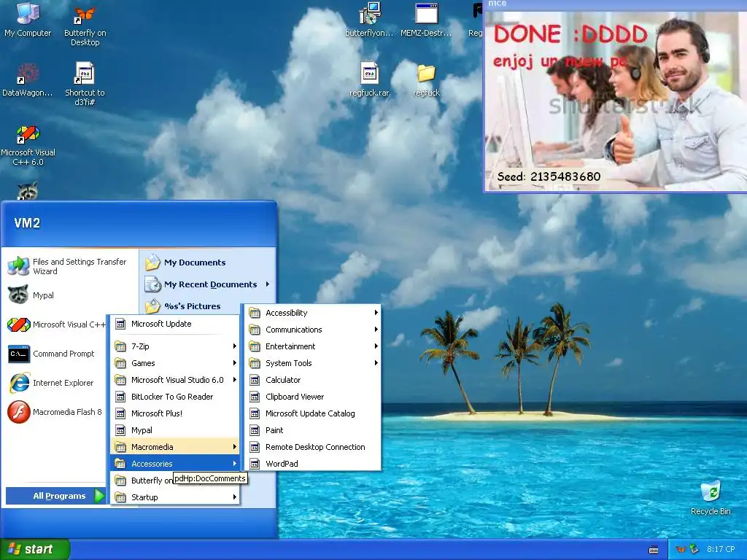Open Butterfly on Desktop shortcut icon
Viewport: 747px width, 560px height.
click(85, 25)
